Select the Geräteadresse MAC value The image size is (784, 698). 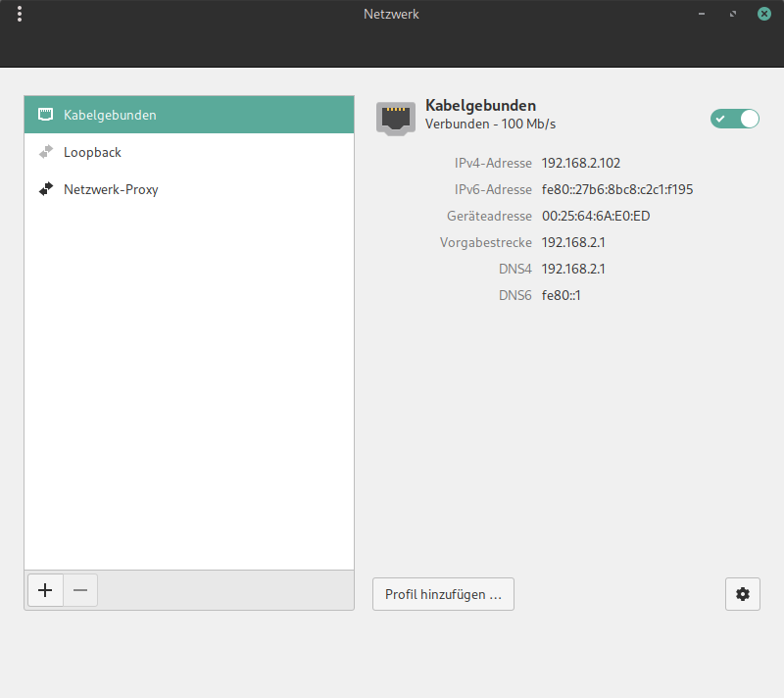tap(595, 216)
